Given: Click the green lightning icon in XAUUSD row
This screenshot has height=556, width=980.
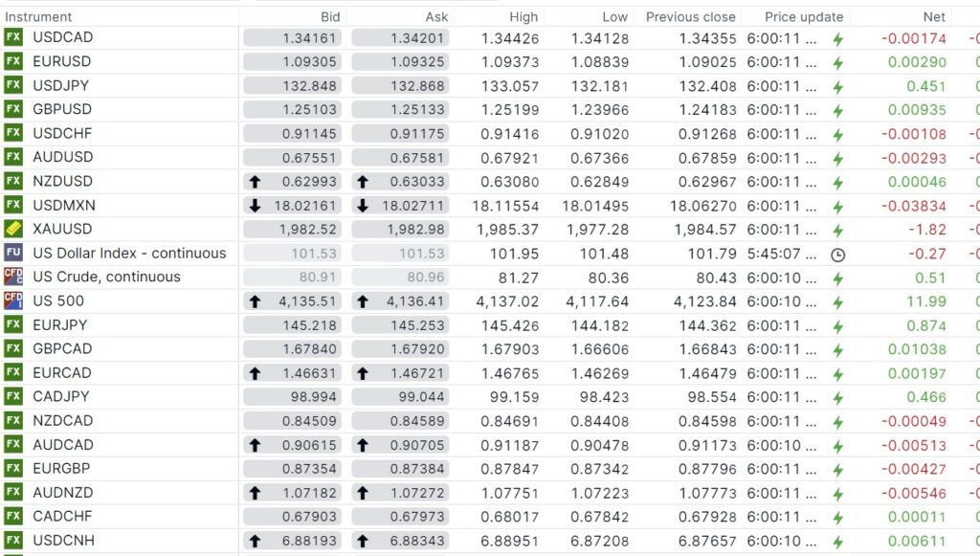Looking at the screenshot, I should click(838, 230).
